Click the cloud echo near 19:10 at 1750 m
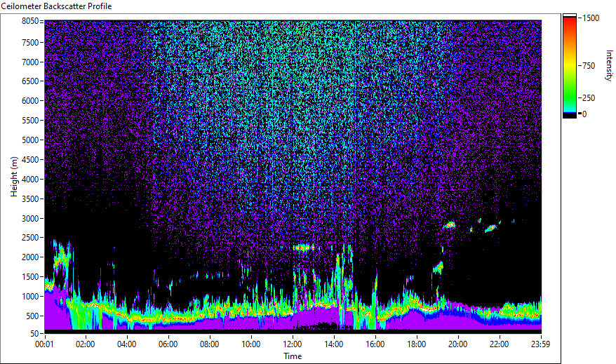 pyautogui.click(x=438, y=267)
